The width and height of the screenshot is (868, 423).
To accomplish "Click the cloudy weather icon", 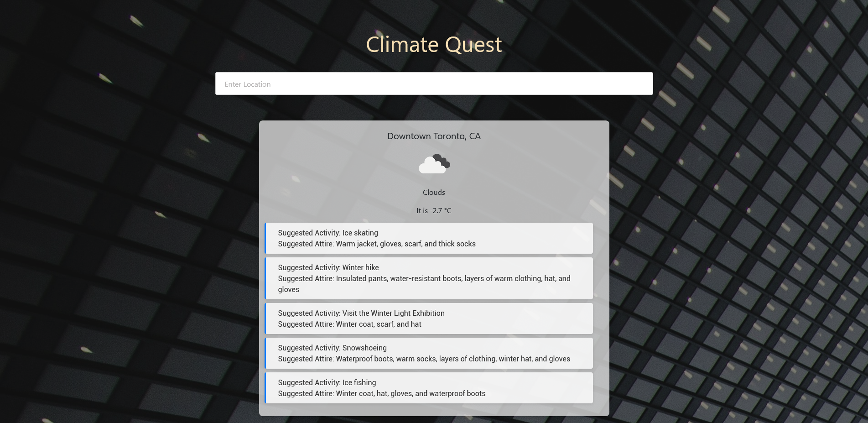I will (434, 164).
